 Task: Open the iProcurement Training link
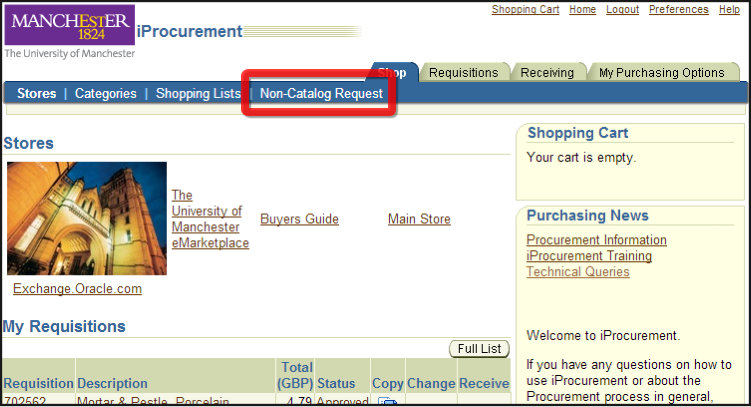(x=589, y=256)
